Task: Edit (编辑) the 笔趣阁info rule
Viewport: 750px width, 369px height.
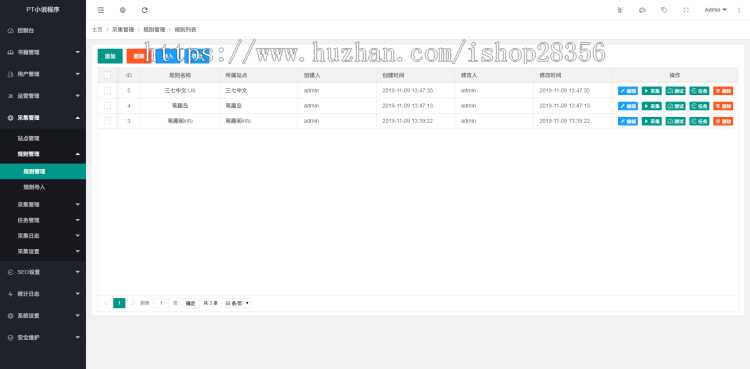Action: tap(628, 121)
